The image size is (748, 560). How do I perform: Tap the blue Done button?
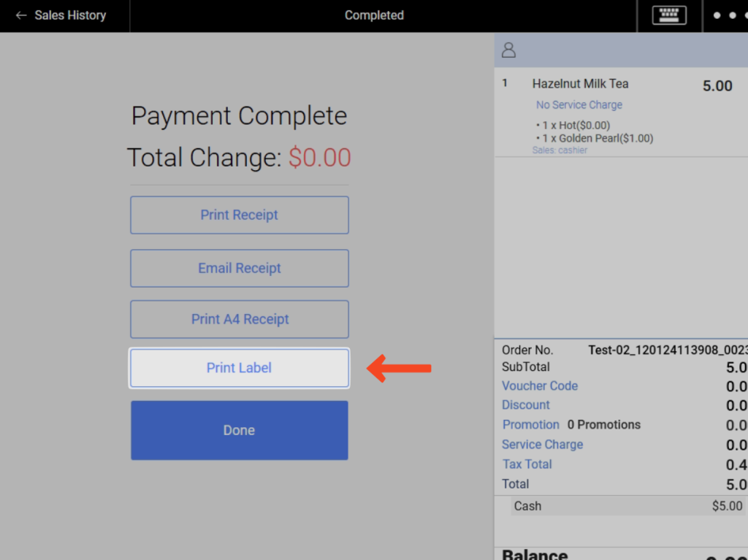(239, 430)
